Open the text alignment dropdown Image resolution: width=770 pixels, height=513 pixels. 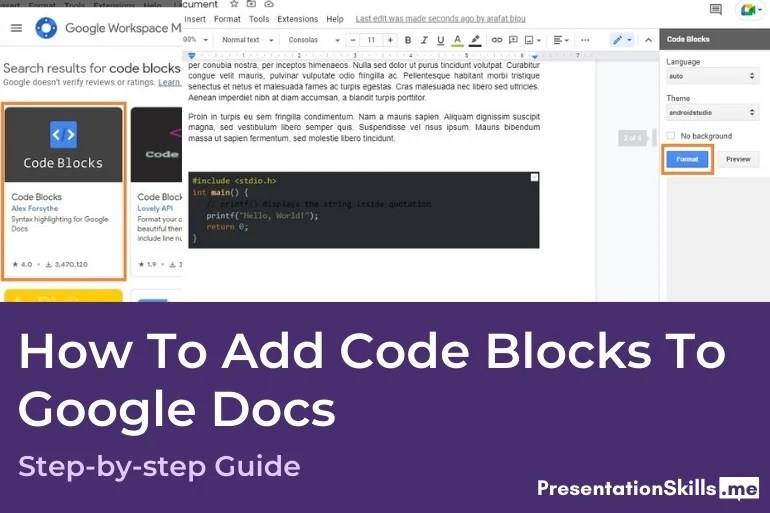[x=561, y=40]
